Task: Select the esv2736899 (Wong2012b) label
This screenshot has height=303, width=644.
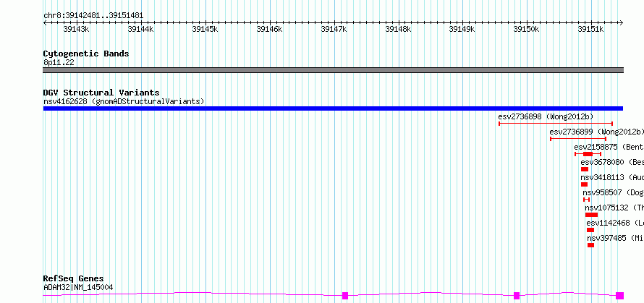Action: click(x=596, y=132)
